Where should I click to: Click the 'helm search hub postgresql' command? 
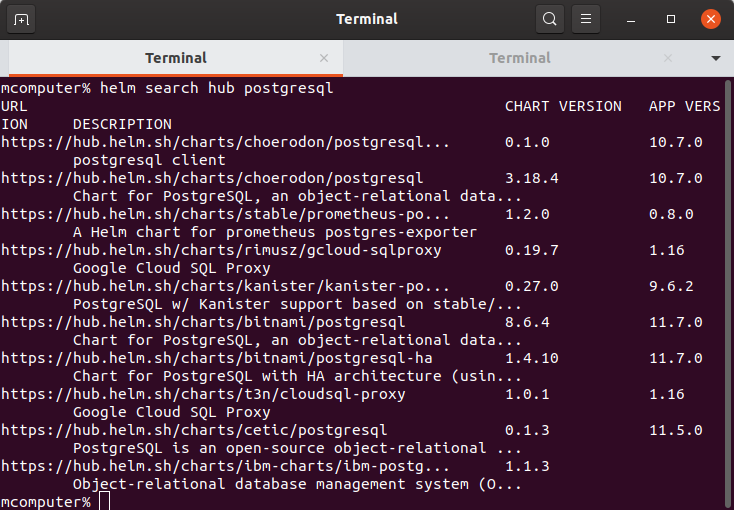coord(217,88)
